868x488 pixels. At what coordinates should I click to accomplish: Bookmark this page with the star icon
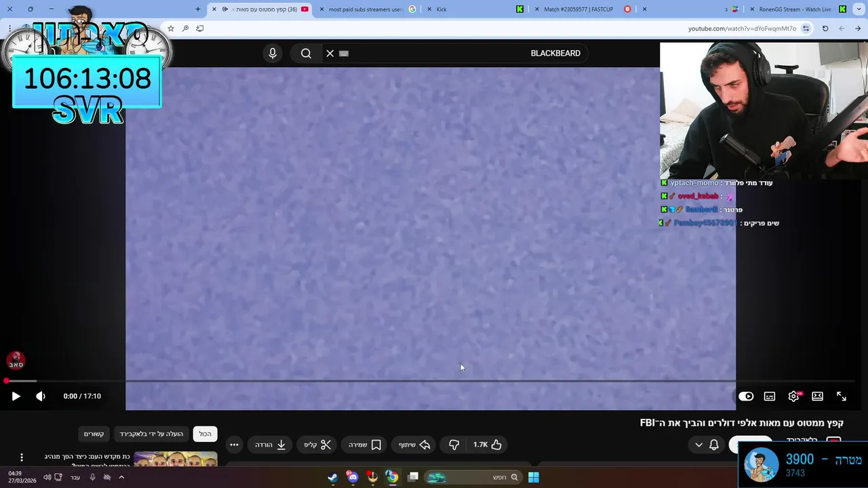pos(171,28)
